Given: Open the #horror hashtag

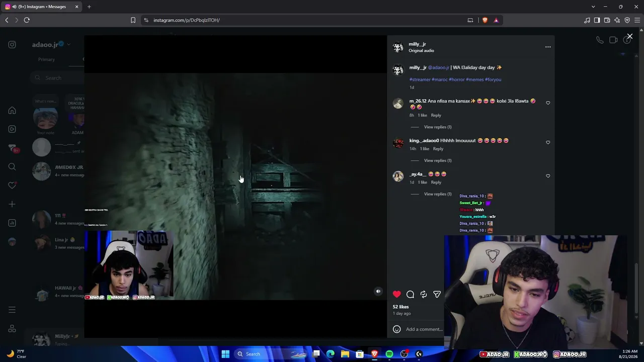Looking at the screenshot, I should click(x=457, y=79).
